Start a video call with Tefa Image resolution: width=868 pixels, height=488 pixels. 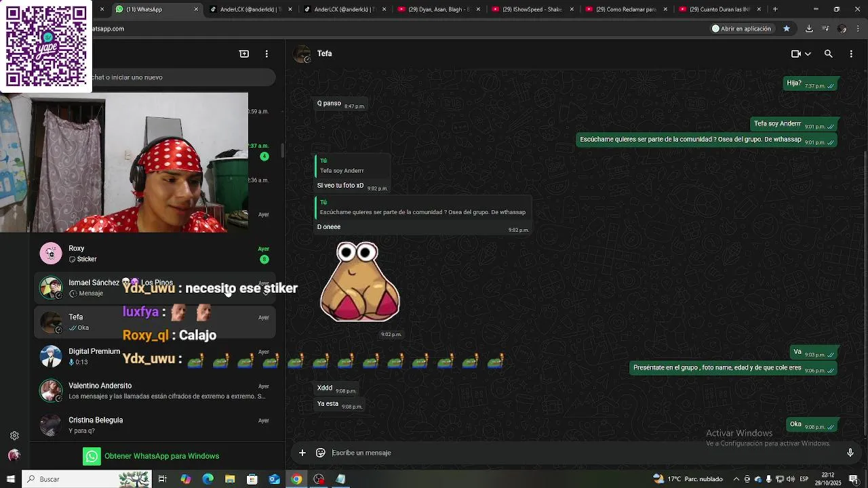coord(796,54)
